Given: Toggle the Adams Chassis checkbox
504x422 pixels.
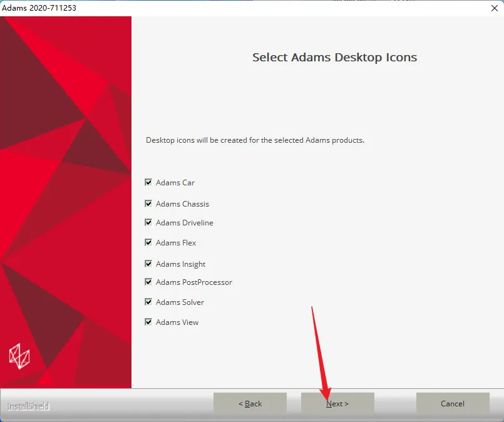Looking at the screenshot, I should click(148, 203).
